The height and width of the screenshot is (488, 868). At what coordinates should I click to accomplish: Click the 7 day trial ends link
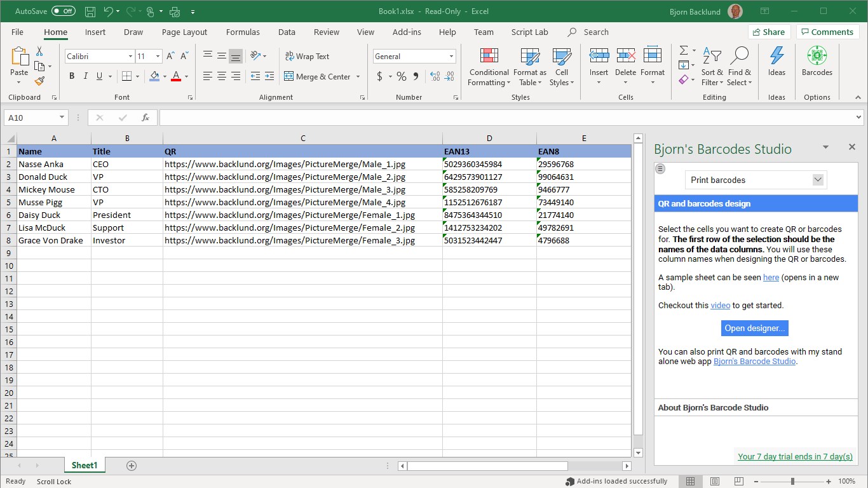click(x=795, y=457)
